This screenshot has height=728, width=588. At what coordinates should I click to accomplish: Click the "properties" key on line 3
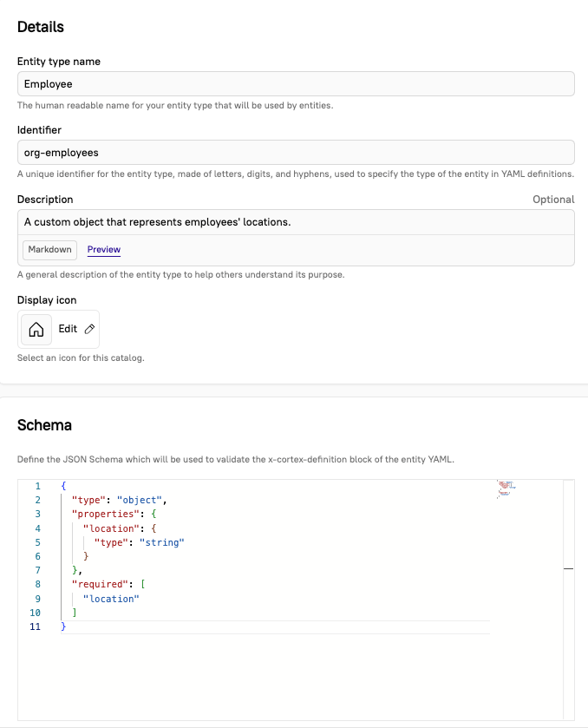point(105,514)
